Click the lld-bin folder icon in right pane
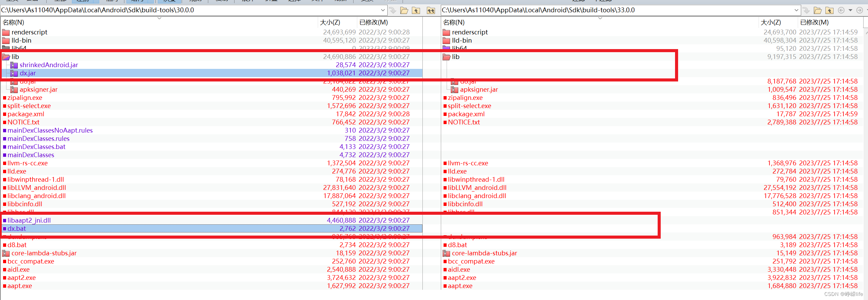The width and height of the screenshot is (868, 300). 446,41
